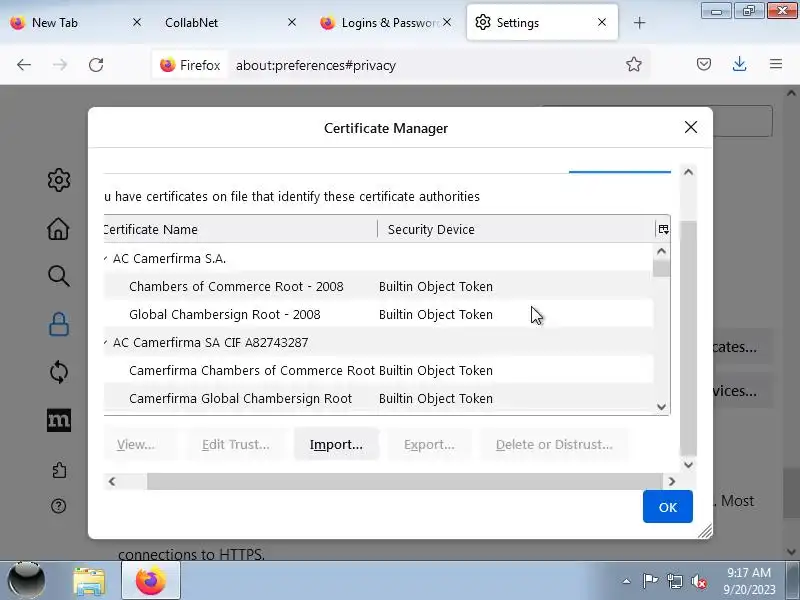Click the Firefox identity icon in address bar

coord(189,65)
